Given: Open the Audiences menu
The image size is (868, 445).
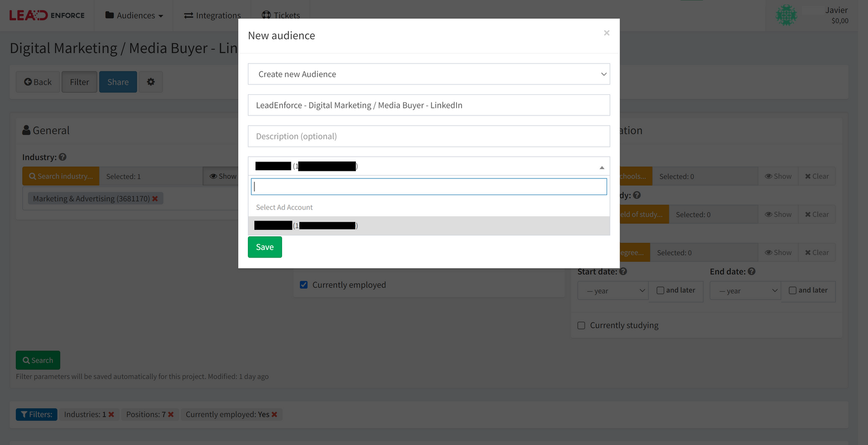Looking at the screenshot, I should [134, 15].
